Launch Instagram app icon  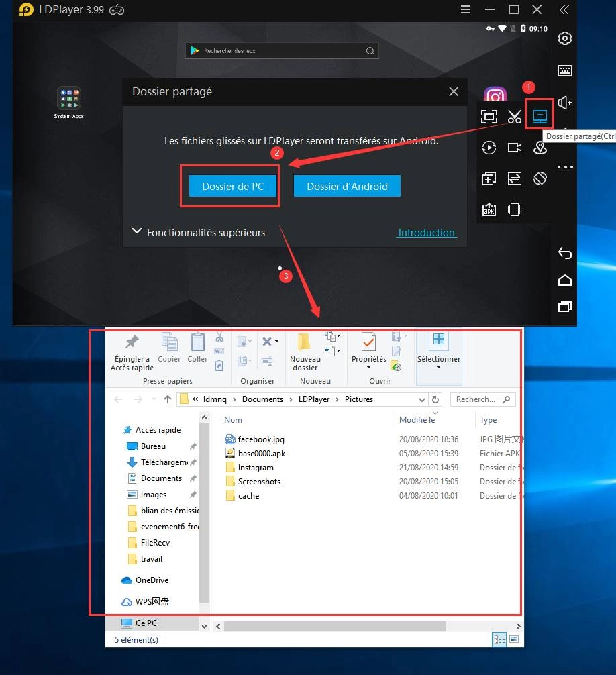495,94
